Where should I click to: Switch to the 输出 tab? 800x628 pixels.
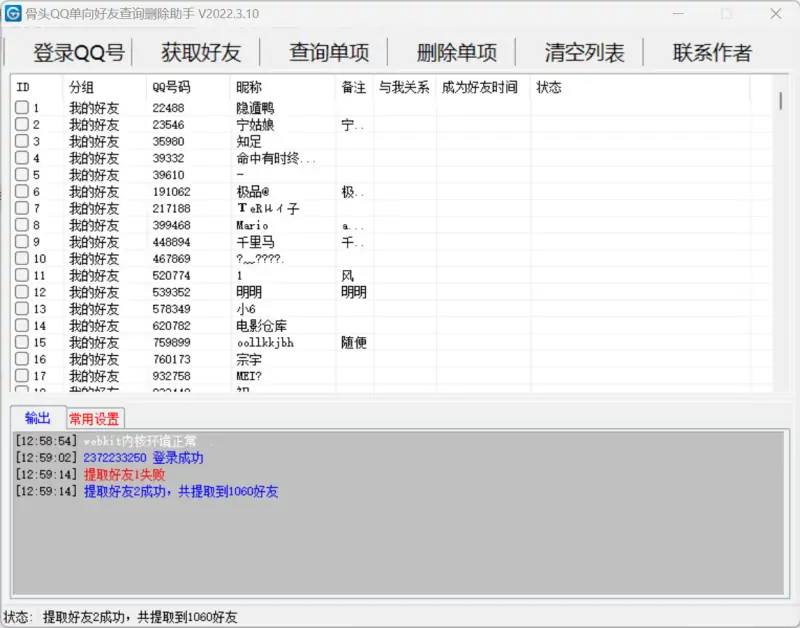click(38, 418)
